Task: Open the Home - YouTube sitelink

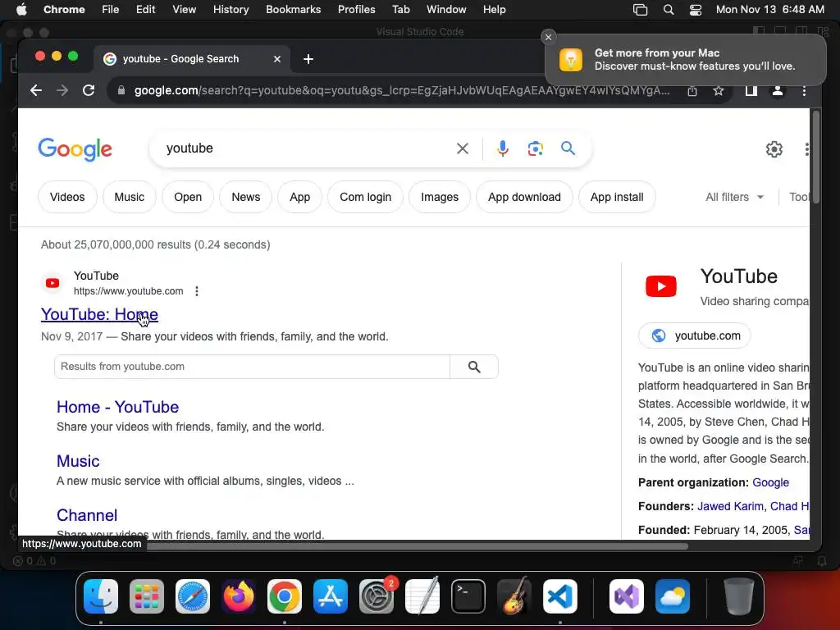Action: 118,407
